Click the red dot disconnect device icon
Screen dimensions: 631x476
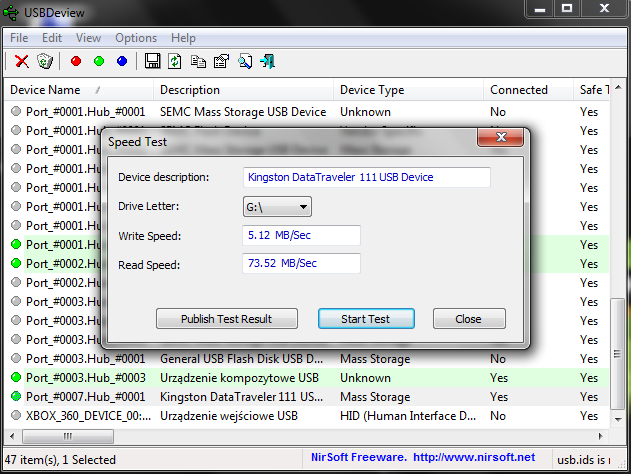(x=76, y=61)
